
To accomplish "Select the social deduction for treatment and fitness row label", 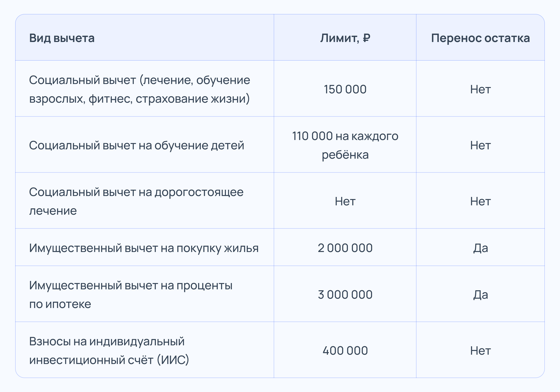I will click(x=140, y=89).
